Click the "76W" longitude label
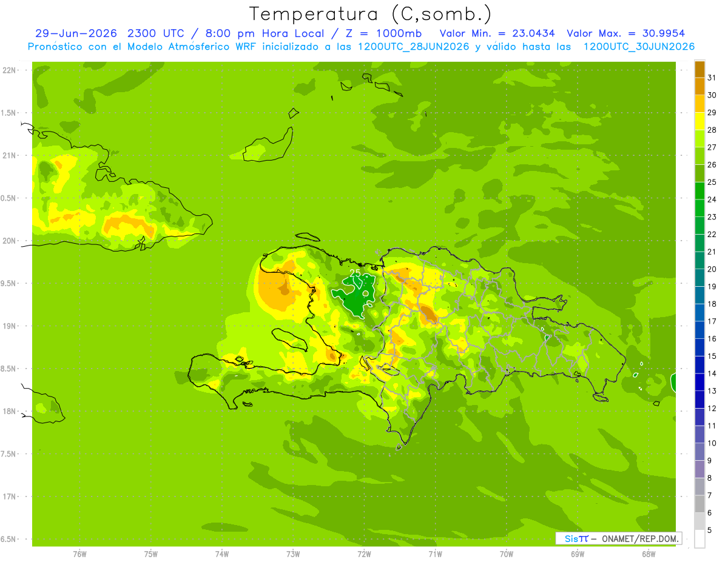The width and height of the screenshot is (728, 562). point(79,554)
